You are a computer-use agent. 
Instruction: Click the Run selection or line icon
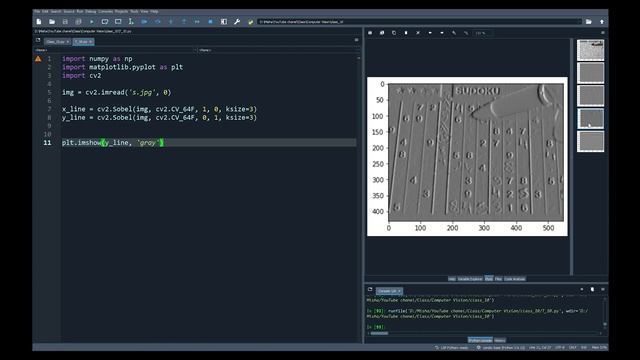coord(131,22)
